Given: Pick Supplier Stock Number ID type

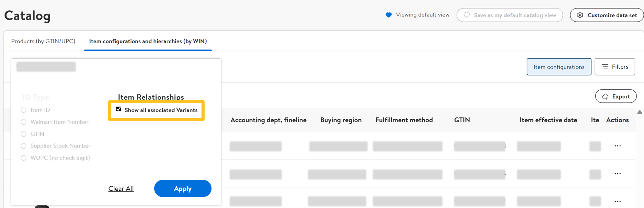Looking at the screenshot, I should 24,146.
